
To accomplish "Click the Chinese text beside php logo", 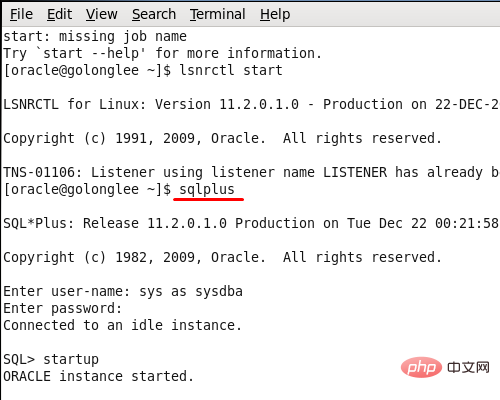I will (468, 367).
